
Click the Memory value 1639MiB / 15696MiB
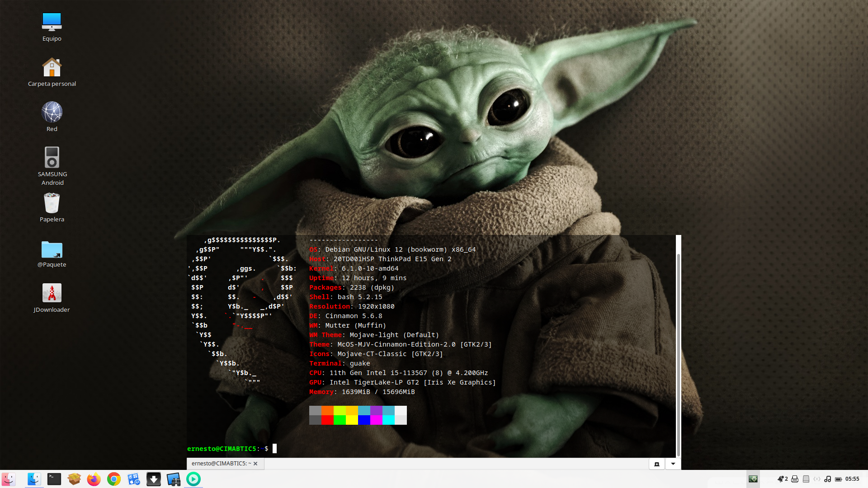pyautogui.click(x=378, y=392)
